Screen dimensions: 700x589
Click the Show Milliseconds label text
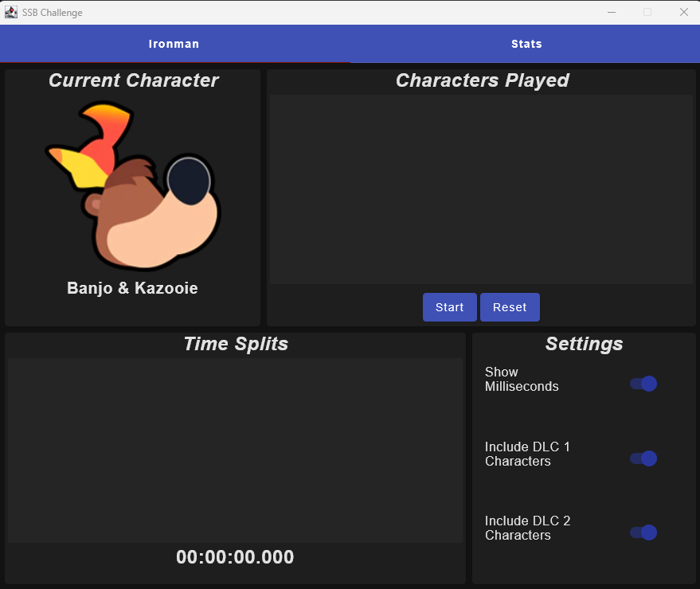[x=522, y=380]
